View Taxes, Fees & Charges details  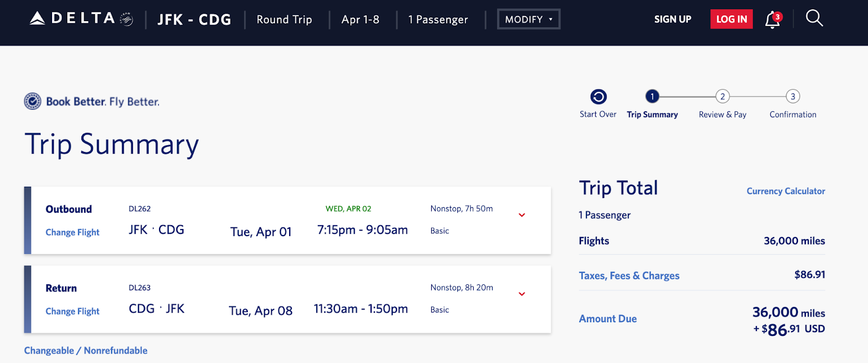click(629, 276)
